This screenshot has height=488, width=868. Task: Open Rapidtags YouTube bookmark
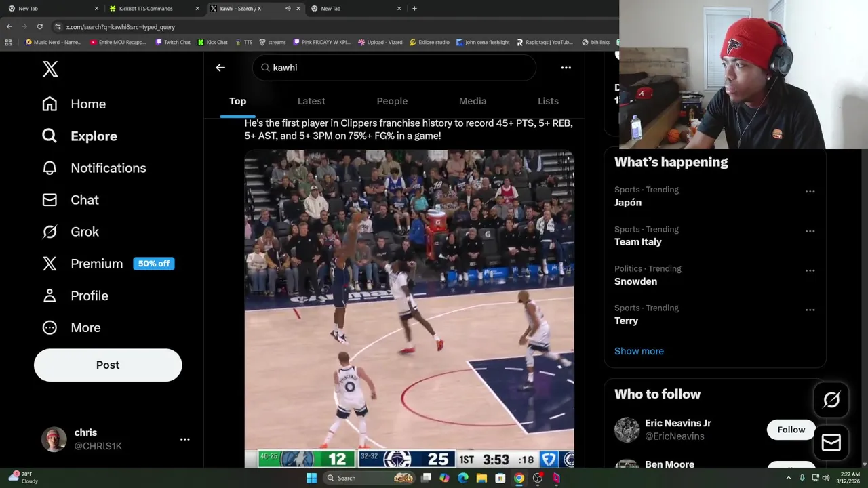[545, 42]
